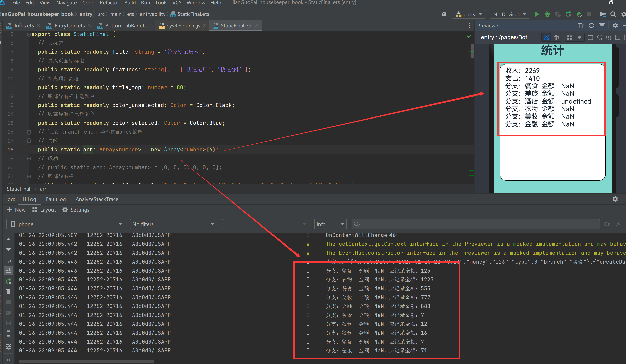Expand dropdown next to the multi-device grid
Image resolution: width=626 pixels, height=364 pixels.
580,38
